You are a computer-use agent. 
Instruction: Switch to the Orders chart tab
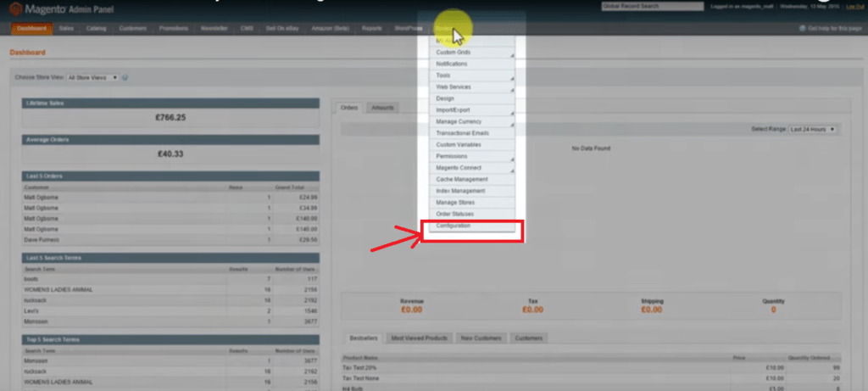(x=348, y=108)
